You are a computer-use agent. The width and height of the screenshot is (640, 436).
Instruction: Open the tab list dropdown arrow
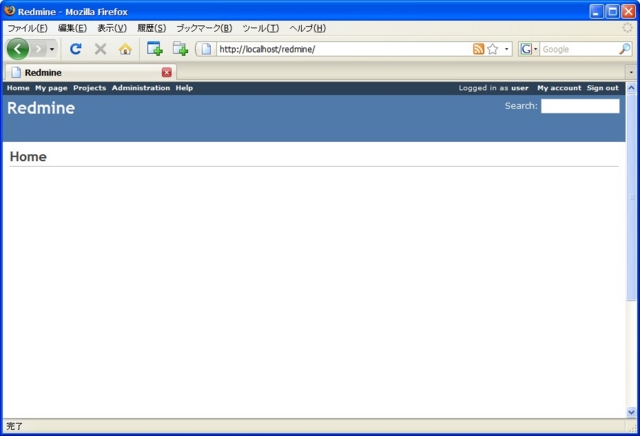pyautogui.click(x=631, y=72)
